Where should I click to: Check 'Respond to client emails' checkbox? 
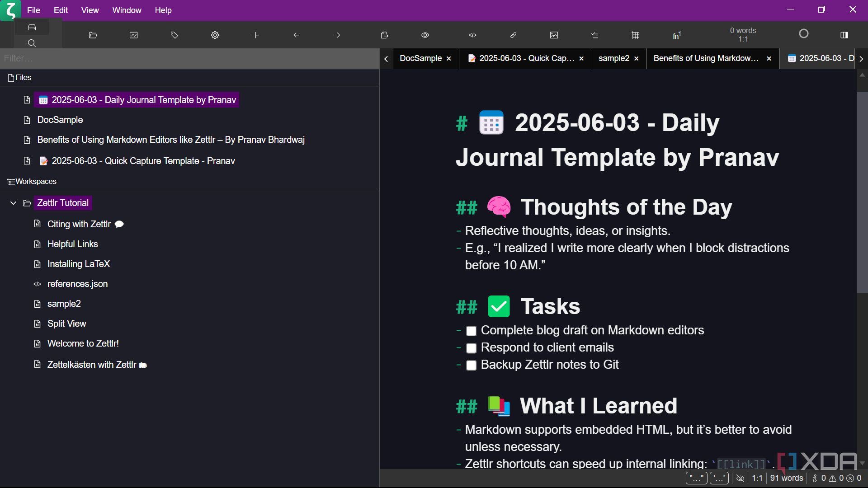(471, 348)
